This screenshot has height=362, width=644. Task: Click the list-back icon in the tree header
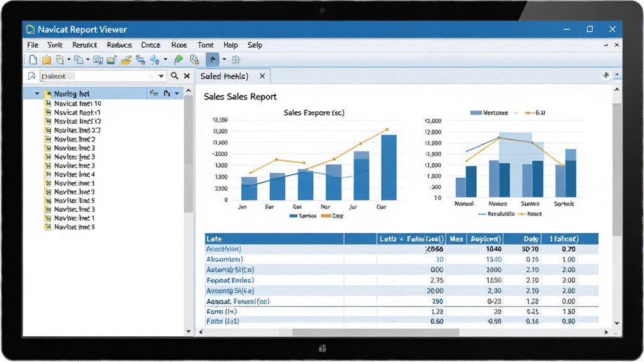154,94
